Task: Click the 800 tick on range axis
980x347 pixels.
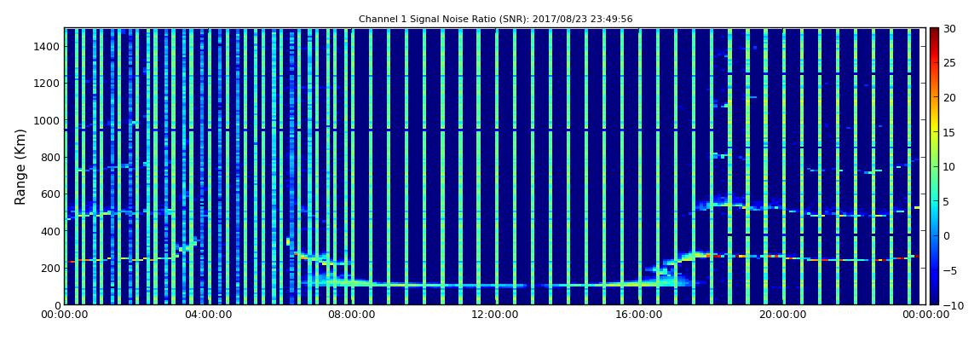Action: point(49,157)
